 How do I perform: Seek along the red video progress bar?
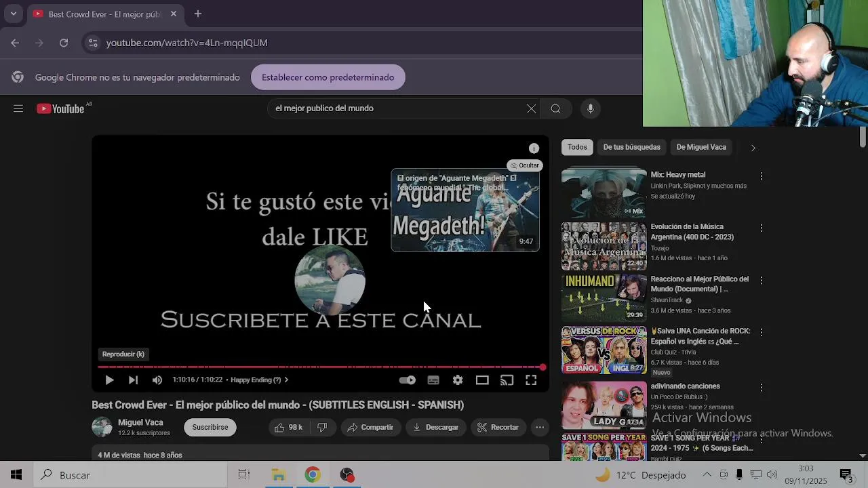point(320,367)
